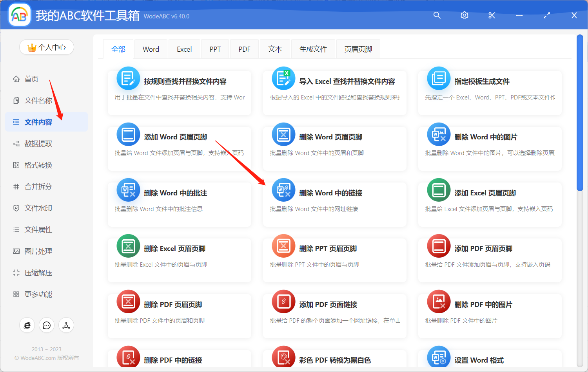Open the settings gear icon
This screenshot has width=588, height=372.
coord(464,15)
